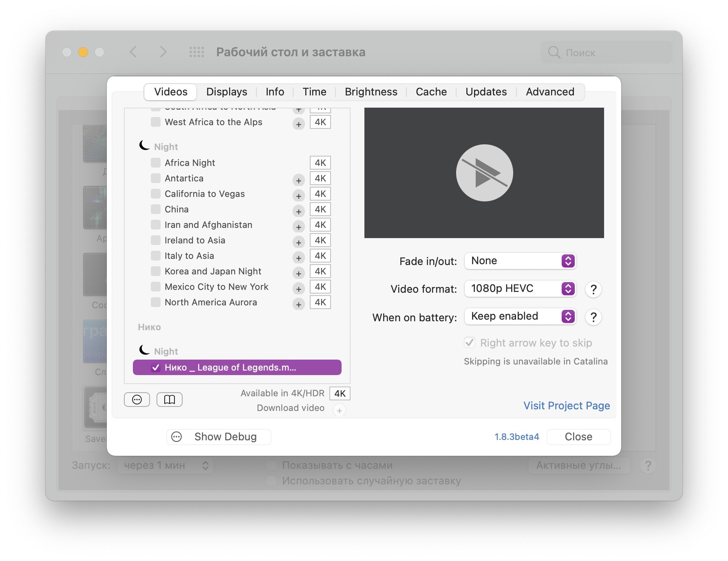728x561 pixels.
Task: Expand the Video format dropdown
Action: (x=520, y=289)
